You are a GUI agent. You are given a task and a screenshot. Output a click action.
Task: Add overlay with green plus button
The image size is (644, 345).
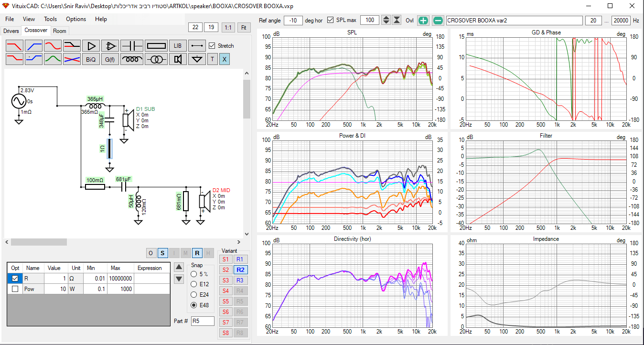click(x=423, y=20)
